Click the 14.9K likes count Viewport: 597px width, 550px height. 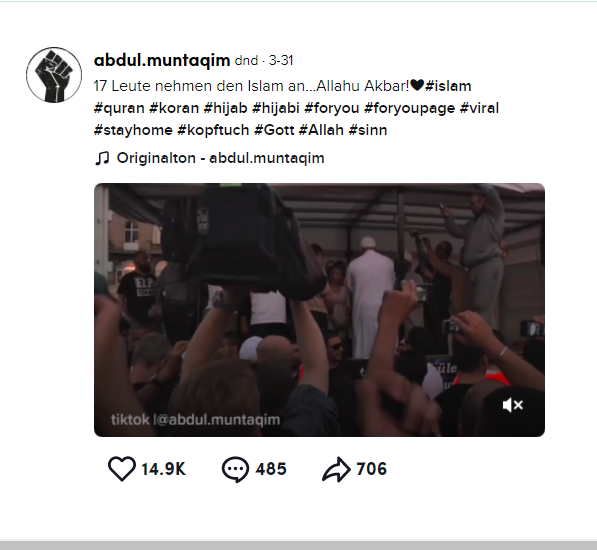(163, 469)
